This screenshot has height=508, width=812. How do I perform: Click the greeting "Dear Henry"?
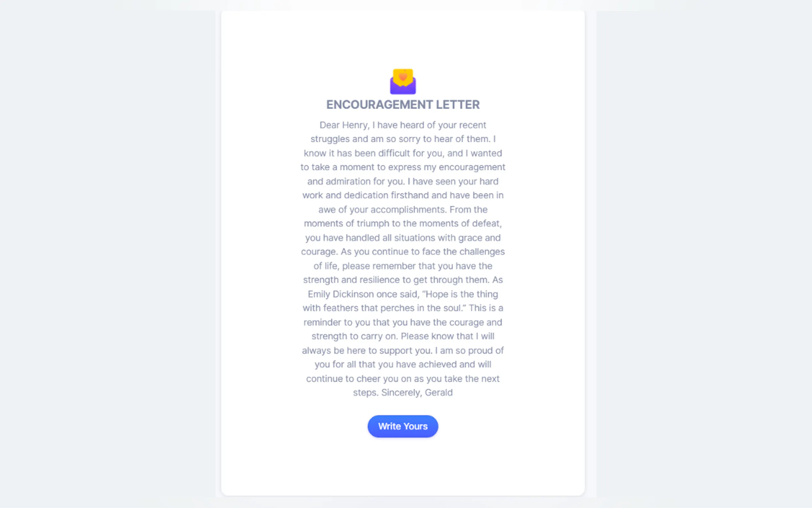coord(344,125)
